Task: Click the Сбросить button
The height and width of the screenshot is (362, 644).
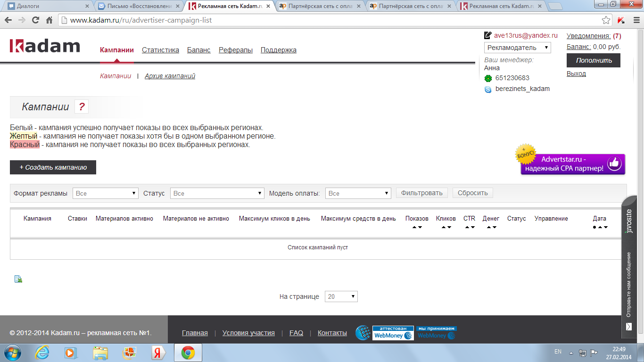Action: (473, 193)
